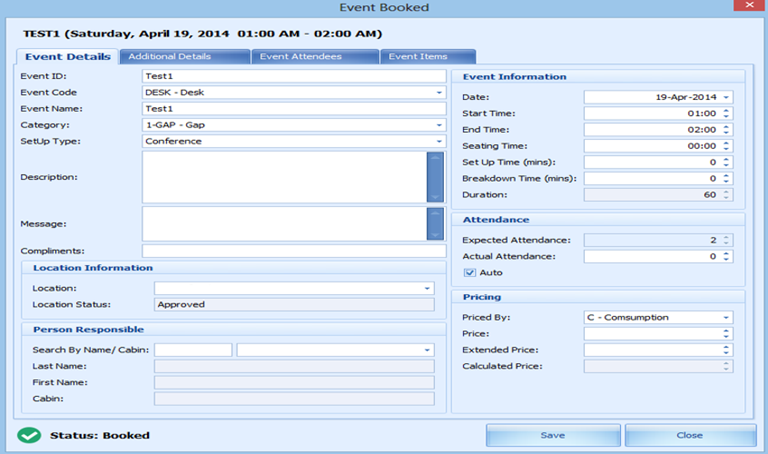The height and width of the screenshot is (454, 768).
Task: Click the Breakdown Time spinner arrows
Action: pos(726,178)
